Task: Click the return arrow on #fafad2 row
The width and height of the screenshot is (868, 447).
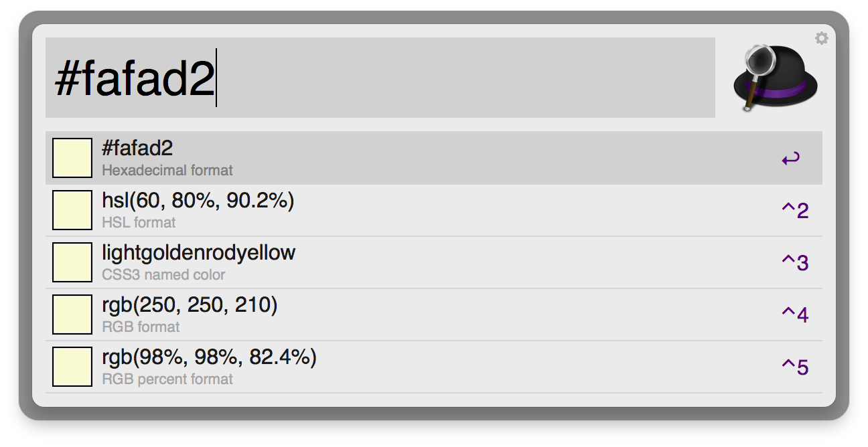Action: coord(790,159)
